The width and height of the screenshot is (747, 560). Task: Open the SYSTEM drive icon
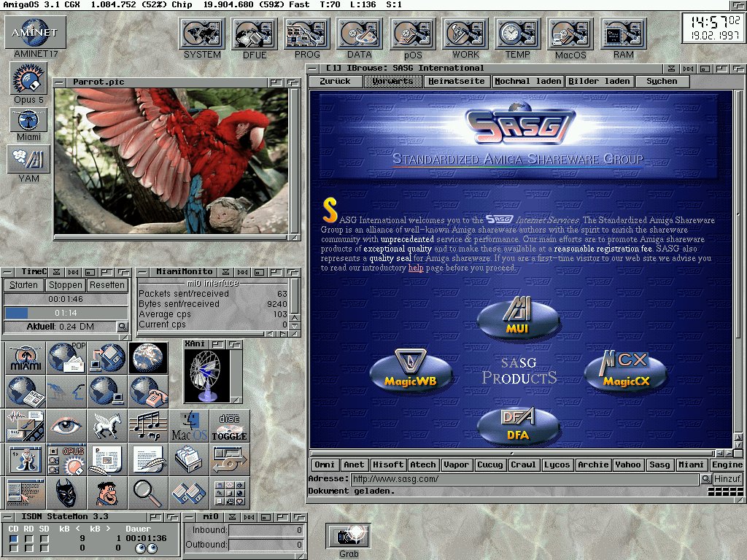point(201,34)
